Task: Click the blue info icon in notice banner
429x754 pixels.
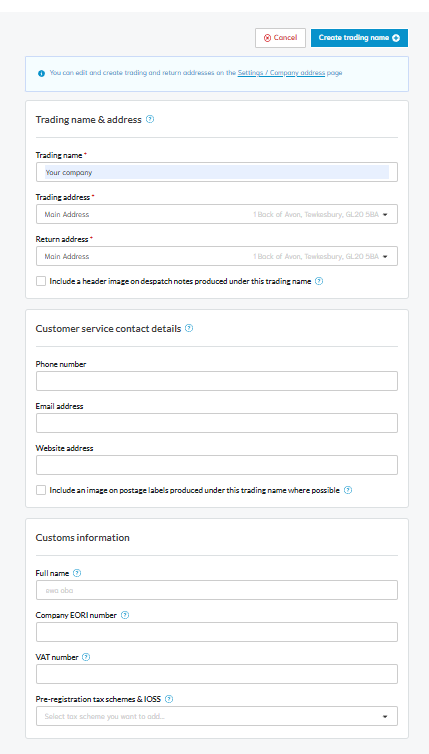Action: pyautogui.click(x=41, y=74)
